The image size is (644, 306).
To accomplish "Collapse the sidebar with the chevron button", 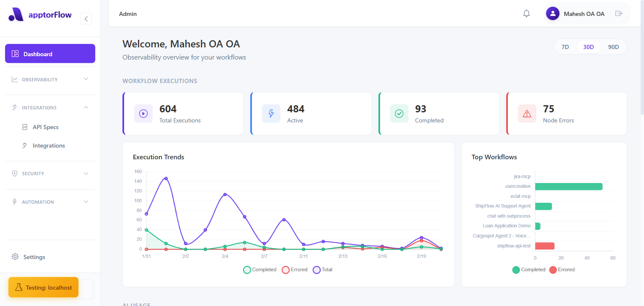I will point(86,18).
